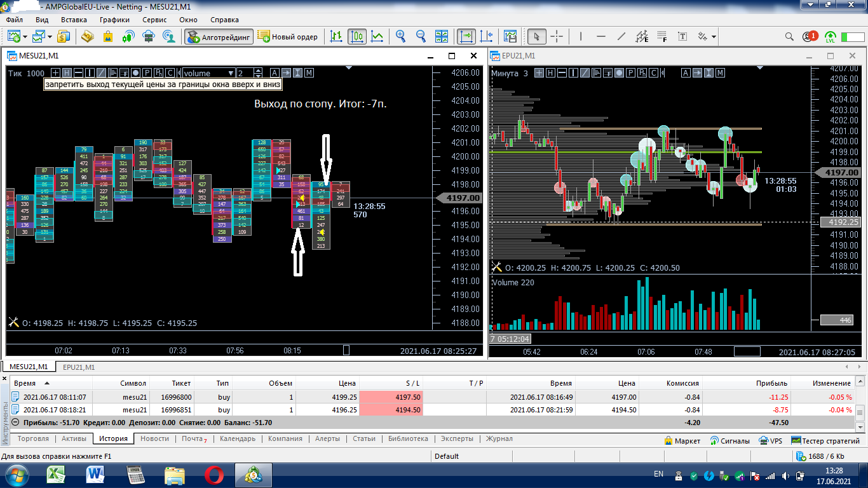Open Excel from the taskbar
The height and width of the screenshot is (488, 868).
point(57,474)
